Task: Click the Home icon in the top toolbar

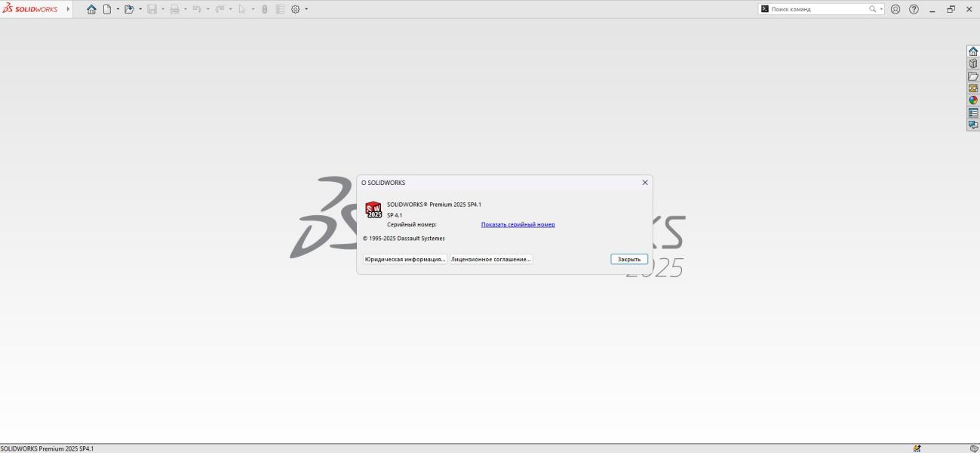Action: pos(92,9)
